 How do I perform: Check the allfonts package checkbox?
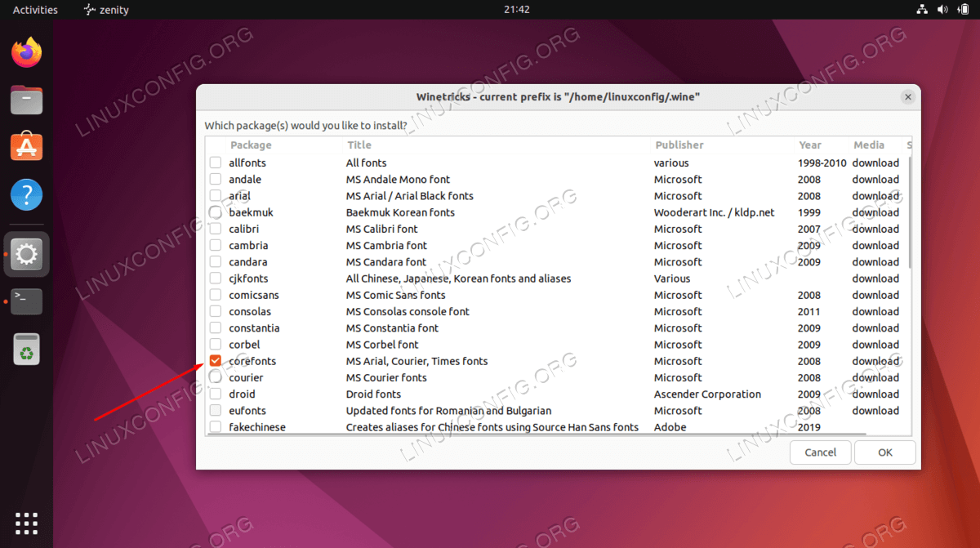coord(216,163)
